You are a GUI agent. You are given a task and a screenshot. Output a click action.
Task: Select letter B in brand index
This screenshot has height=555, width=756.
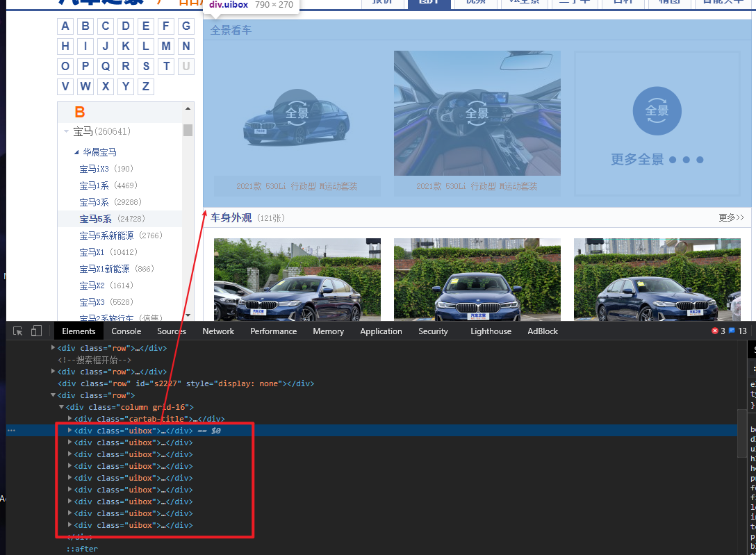[x=85, y=26]
